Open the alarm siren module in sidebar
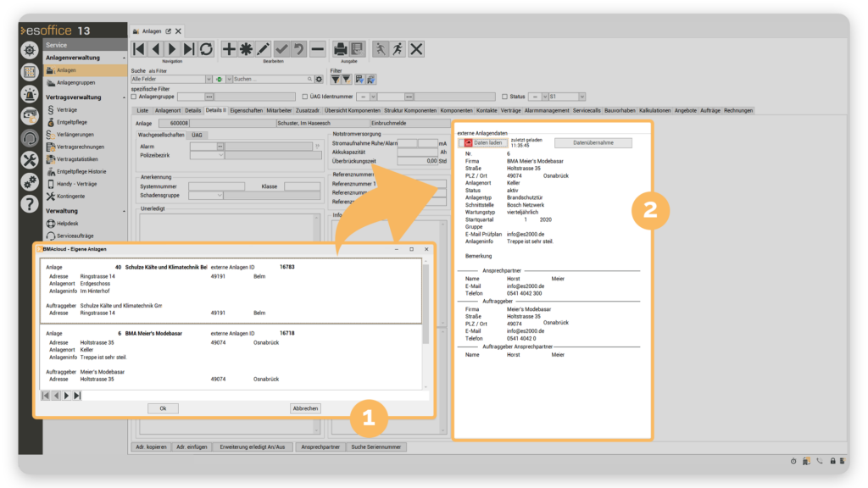 (30, 94)
